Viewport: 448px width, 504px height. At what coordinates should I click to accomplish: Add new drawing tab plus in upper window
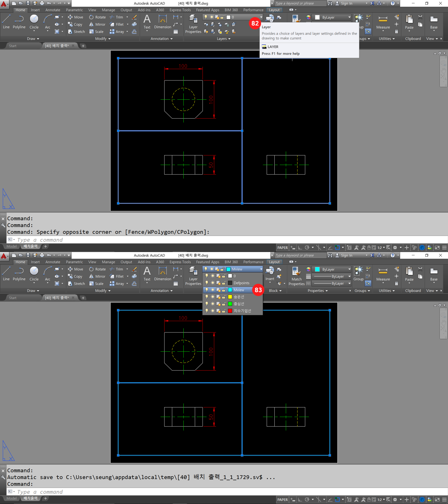83,46
